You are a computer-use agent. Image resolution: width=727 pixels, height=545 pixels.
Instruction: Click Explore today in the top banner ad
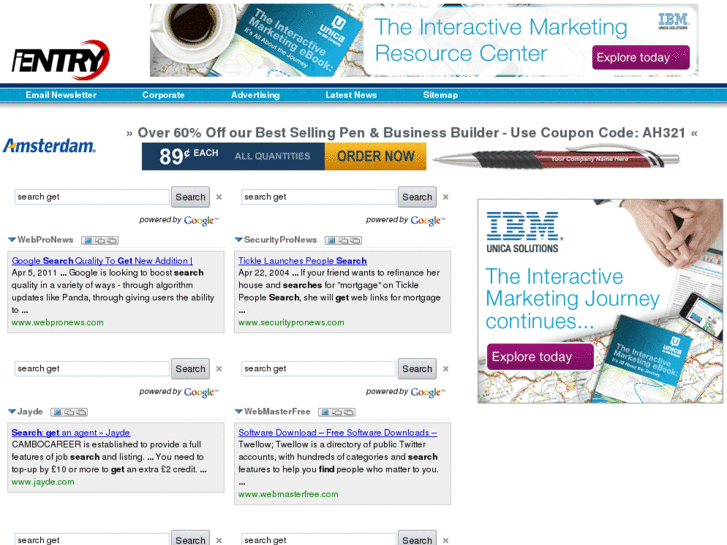(641, 58)
